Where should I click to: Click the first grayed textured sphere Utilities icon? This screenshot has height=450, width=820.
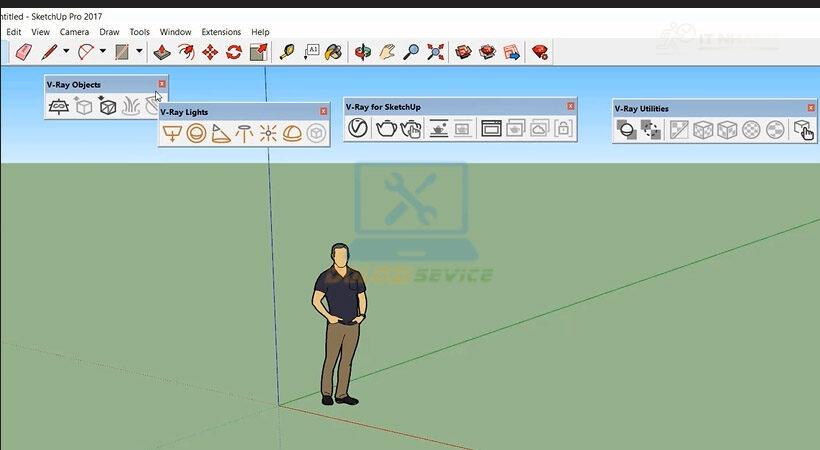(x=751, y=130)
